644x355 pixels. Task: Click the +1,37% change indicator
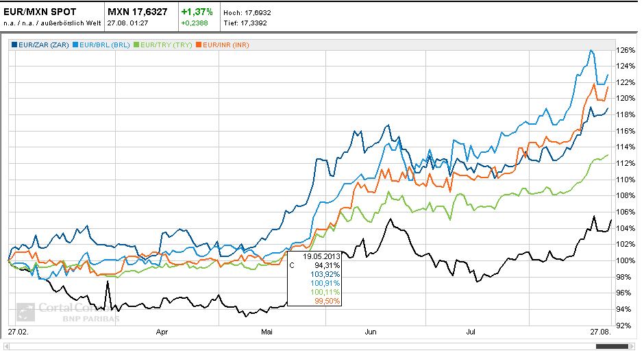coord(197,12)
